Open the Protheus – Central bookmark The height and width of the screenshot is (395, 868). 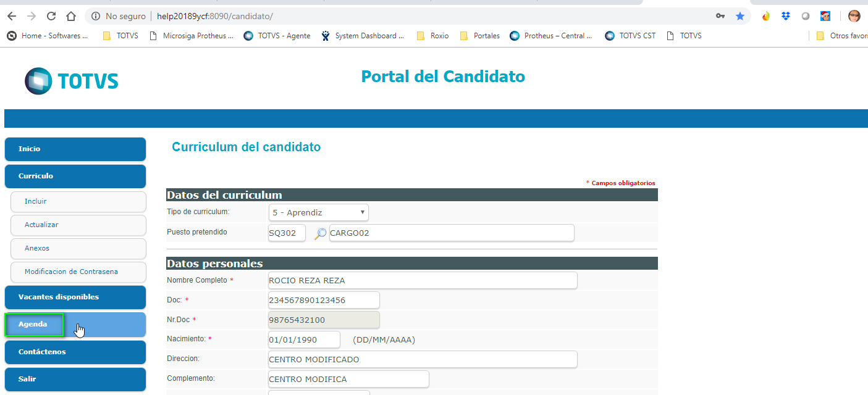click(x=551, y=36)
